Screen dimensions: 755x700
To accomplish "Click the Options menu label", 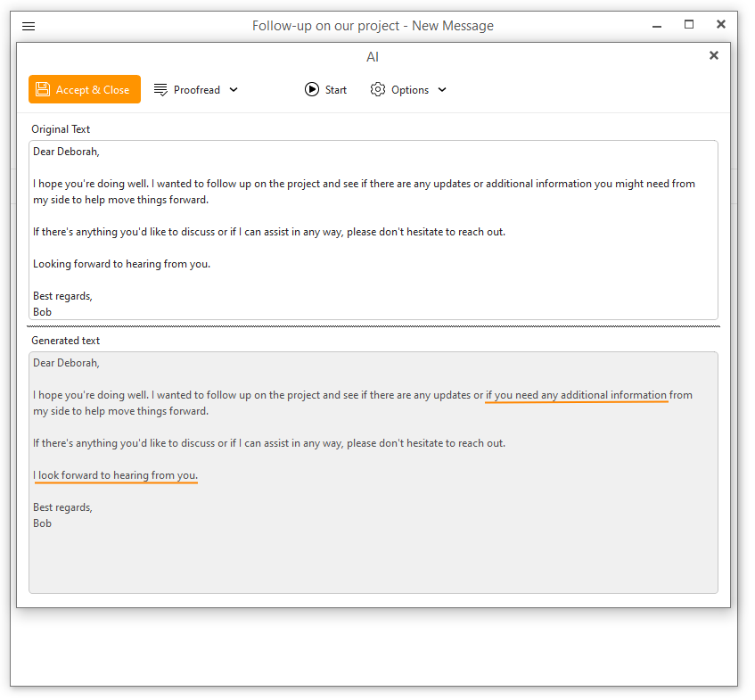I will pos(410,90).
